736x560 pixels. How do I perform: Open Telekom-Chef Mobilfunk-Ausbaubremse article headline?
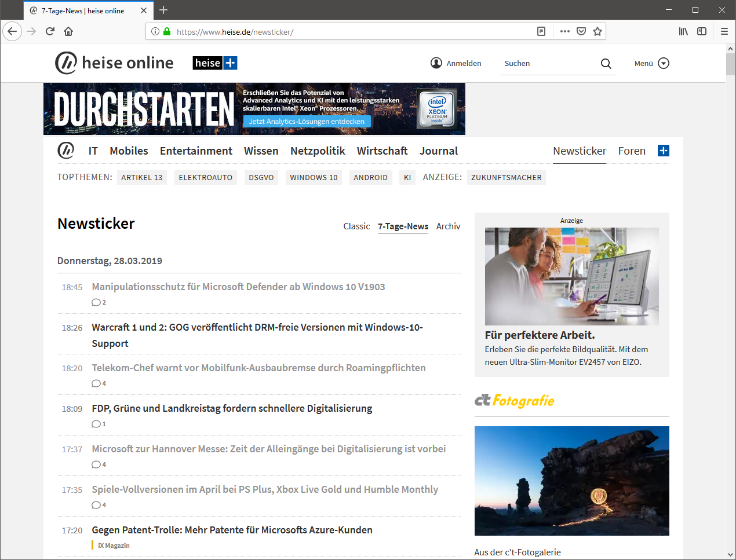258,368
